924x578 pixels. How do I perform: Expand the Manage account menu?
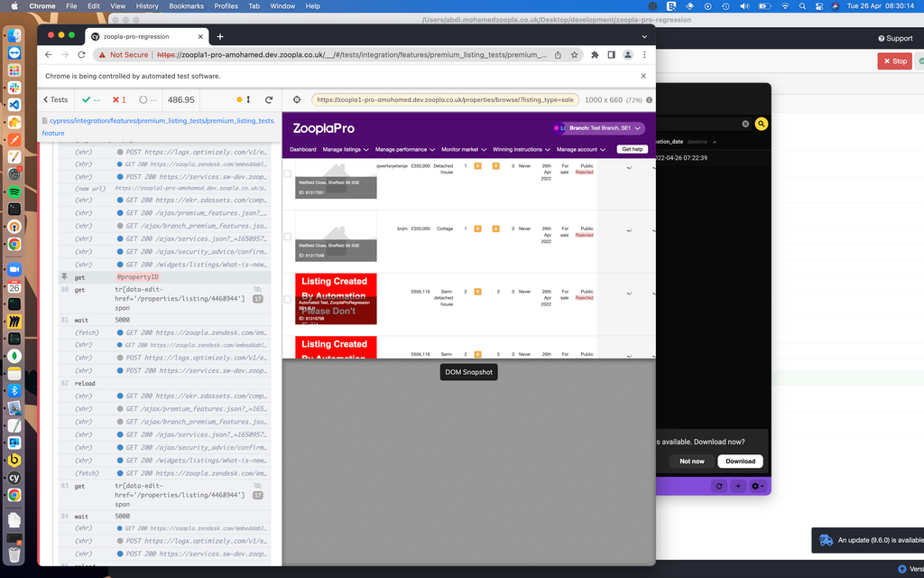point(581,149)
